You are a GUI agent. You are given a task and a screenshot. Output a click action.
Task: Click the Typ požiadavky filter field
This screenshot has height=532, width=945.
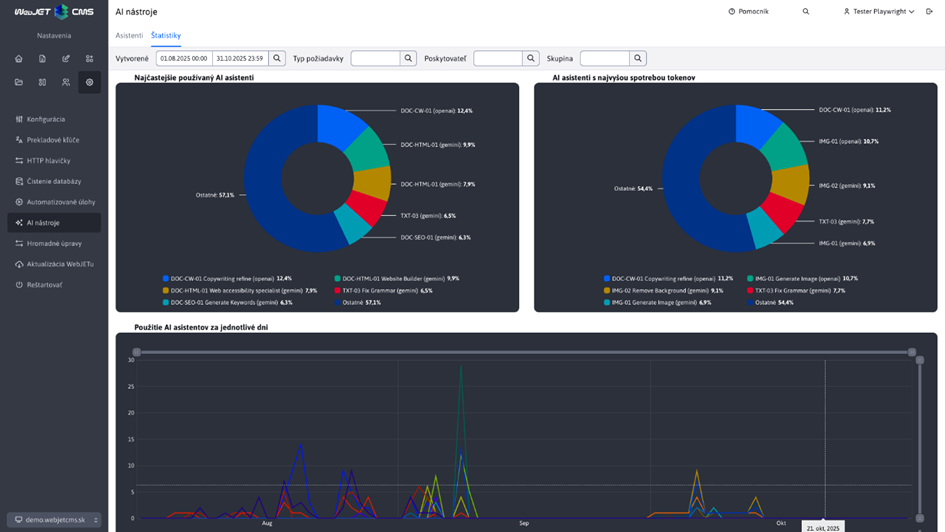pyautogui.click(x=376, y=59)
